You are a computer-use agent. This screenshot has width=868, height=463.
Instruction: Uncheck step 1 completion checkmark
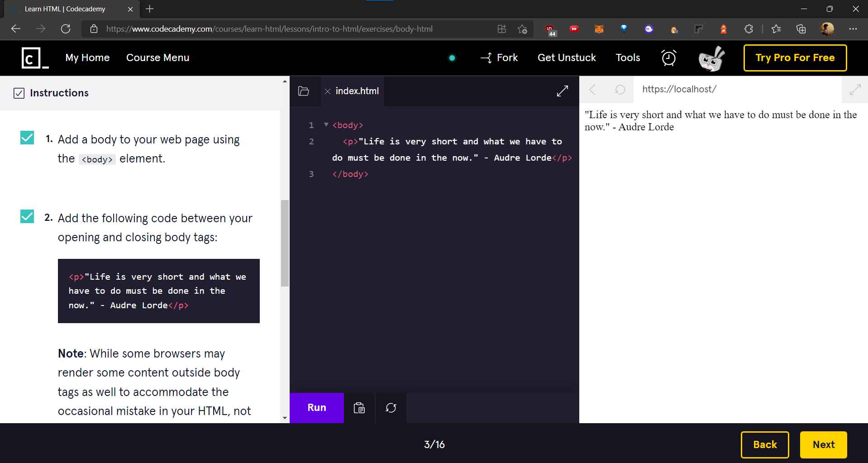click(x=27, y=138)
